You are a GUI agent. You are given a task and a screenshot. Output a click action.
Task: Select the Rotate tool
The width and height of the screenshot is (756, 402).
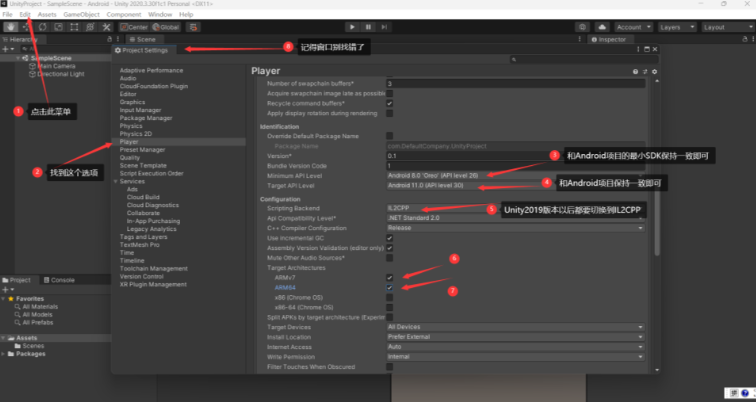pyautogui.click(x=43, y=27)
